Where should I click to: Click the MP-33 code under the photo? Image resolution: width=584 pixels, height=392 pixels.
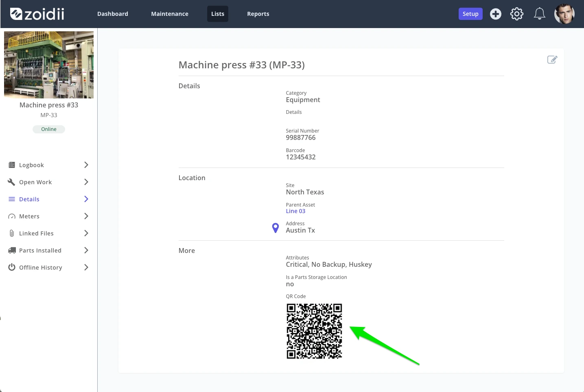49,115
